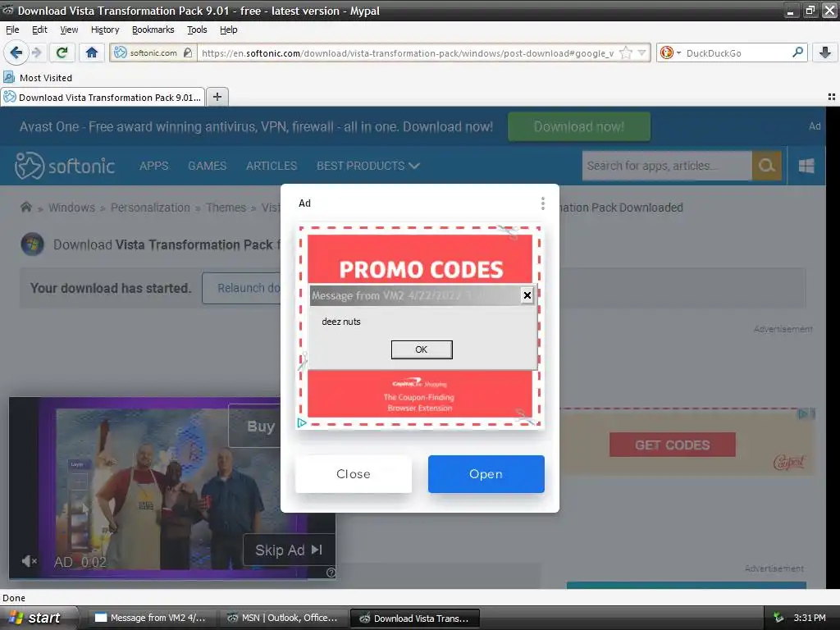Click the Buy button on the video ad

point(256,427)
